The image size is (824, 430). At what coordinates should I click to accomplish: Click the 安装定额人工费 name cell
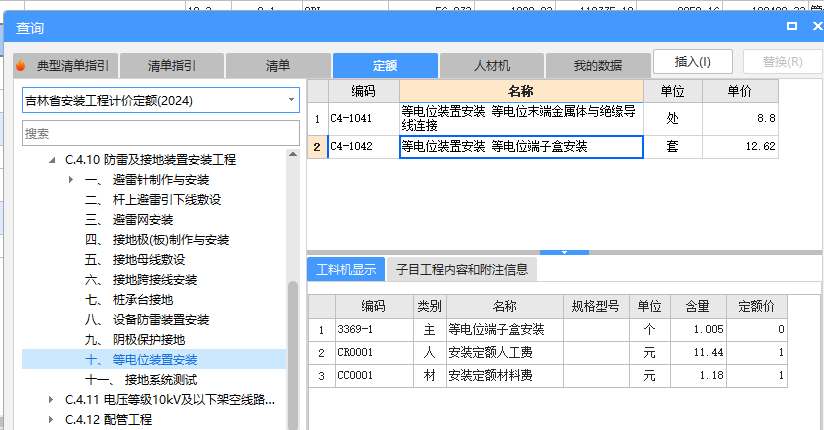pos(504,353)
